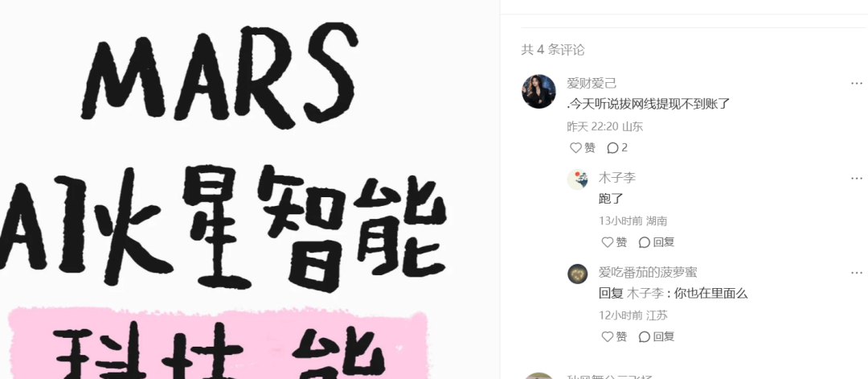The image size is (868, 379).
Task: Open replies bubble showing 2 replies
Action: pos(617,148)
